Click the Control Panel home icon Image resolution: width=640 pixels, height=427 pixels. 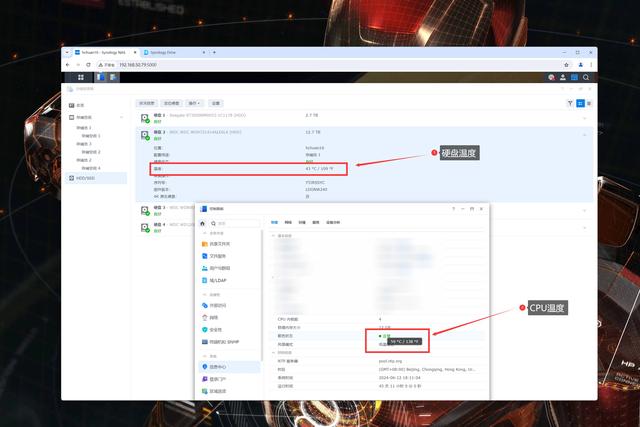point(202,224)
